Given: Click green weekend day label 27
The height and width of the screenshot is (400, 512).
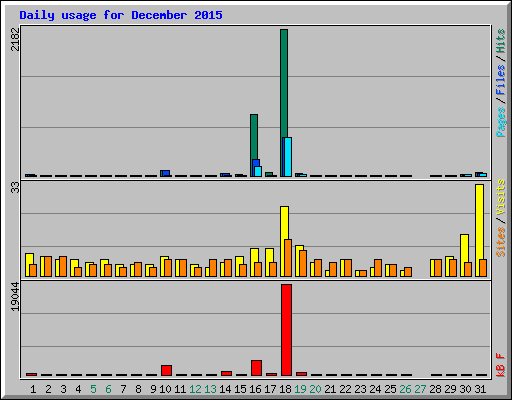Looking at the screenshot, I should 420,389.
